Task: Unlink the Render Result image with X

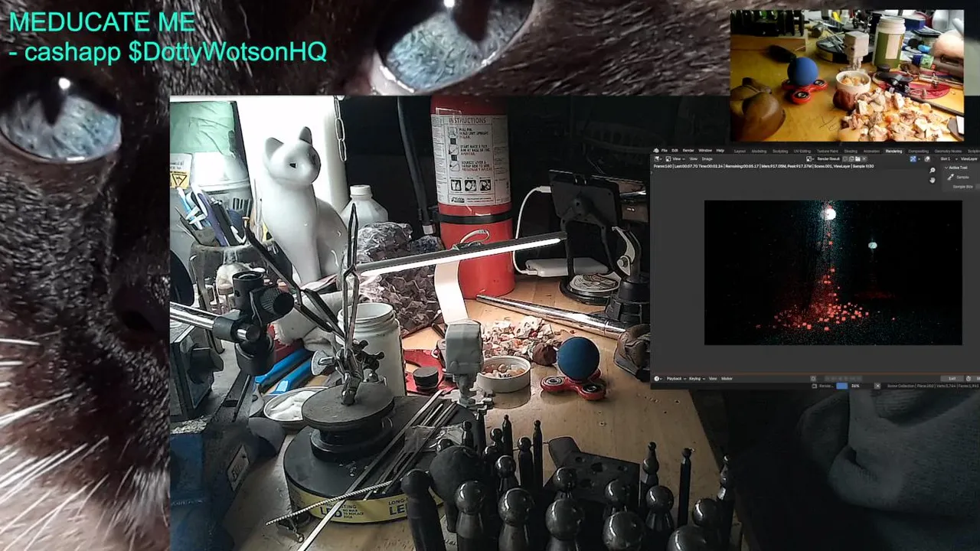Action: tap(864, 159)
